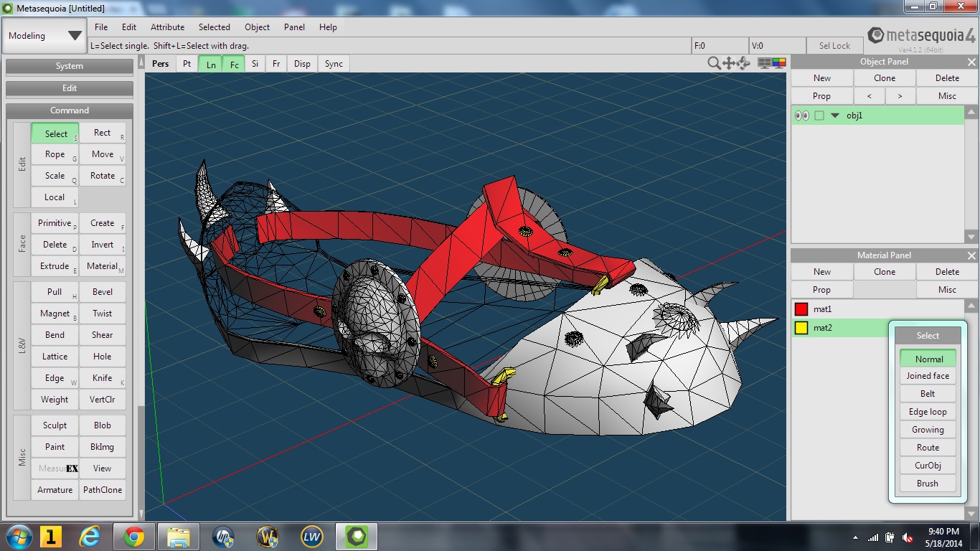Choose the Create face command
Image resolution: width=980 pixels, height=551 pixels.
coord(103,223)
